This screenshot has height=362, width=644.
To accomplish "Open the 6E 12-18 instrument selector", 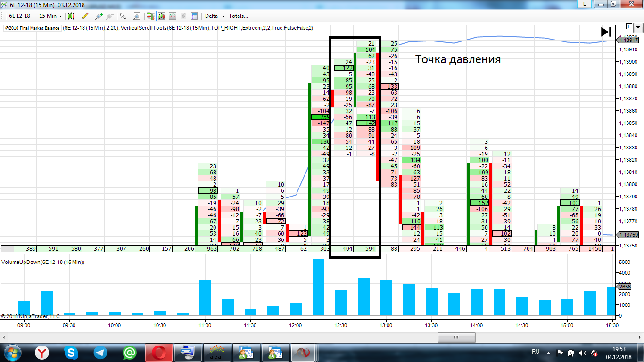I will click(21, 16).
